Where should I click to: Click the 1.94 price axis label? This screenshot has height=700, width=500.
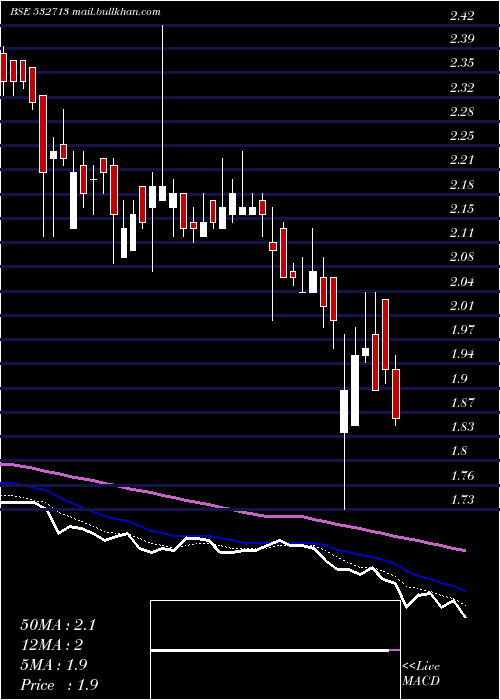462,354
